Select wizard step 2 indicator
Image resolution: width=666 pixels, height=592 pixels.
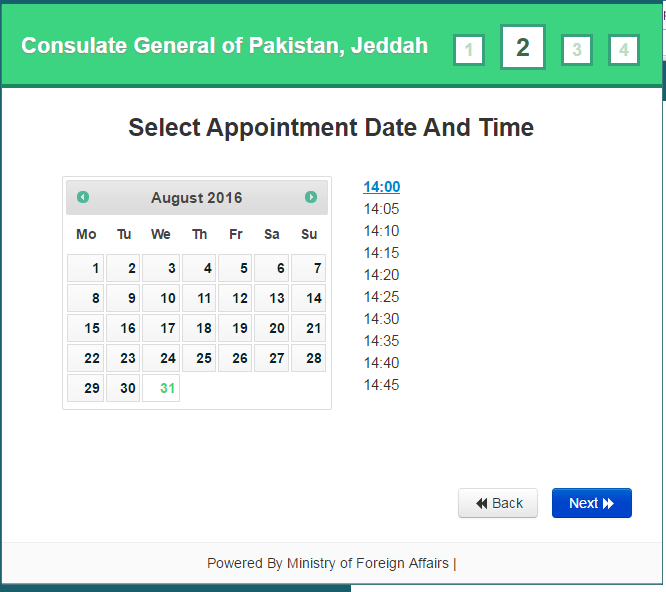[523, 47]
